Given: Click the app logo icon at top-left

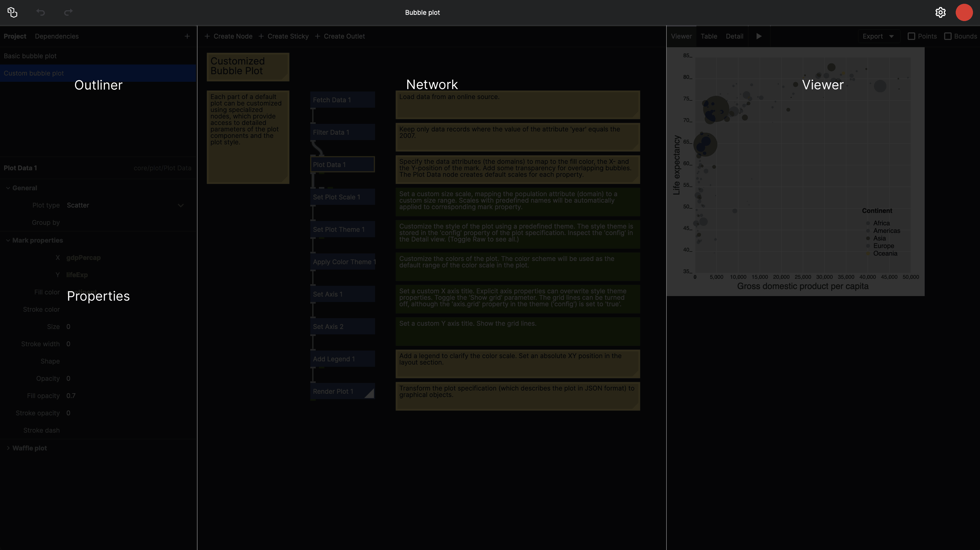Looking at the screenshot, I should 13,13.
